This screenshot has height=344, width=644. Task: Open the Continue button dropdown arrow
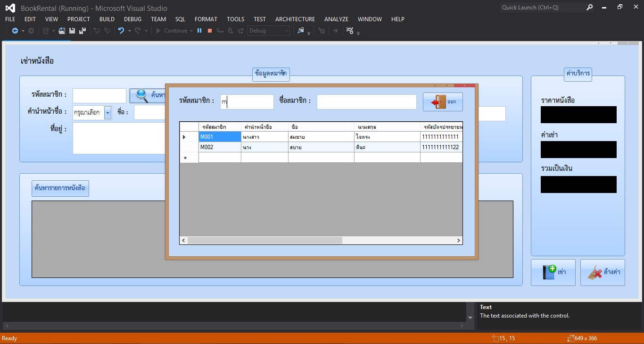(x=191, y=31)
